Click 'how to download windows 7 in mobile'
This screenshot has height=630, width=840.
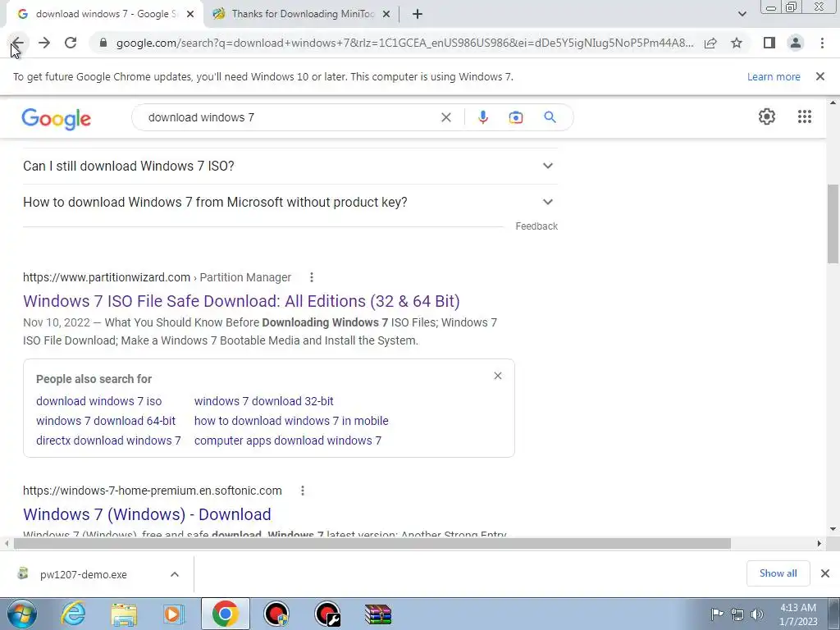[x=291, y=421]
